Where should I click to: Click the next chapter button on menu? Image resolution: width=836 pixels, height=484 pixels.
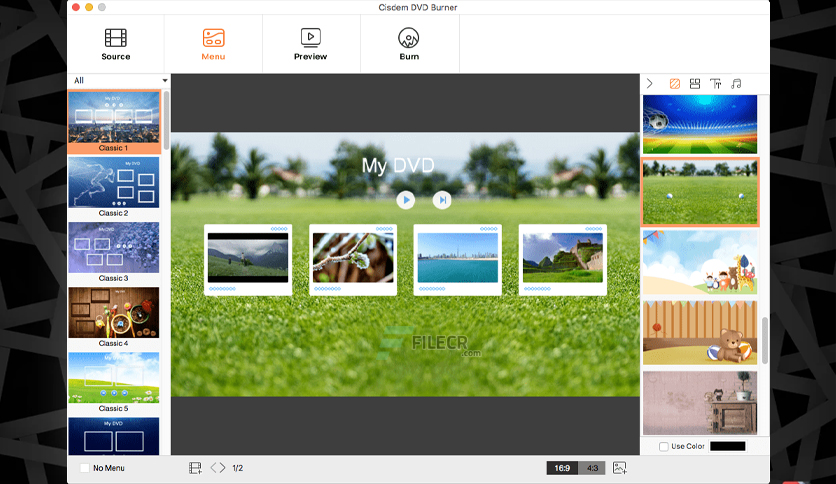(442, 200)
